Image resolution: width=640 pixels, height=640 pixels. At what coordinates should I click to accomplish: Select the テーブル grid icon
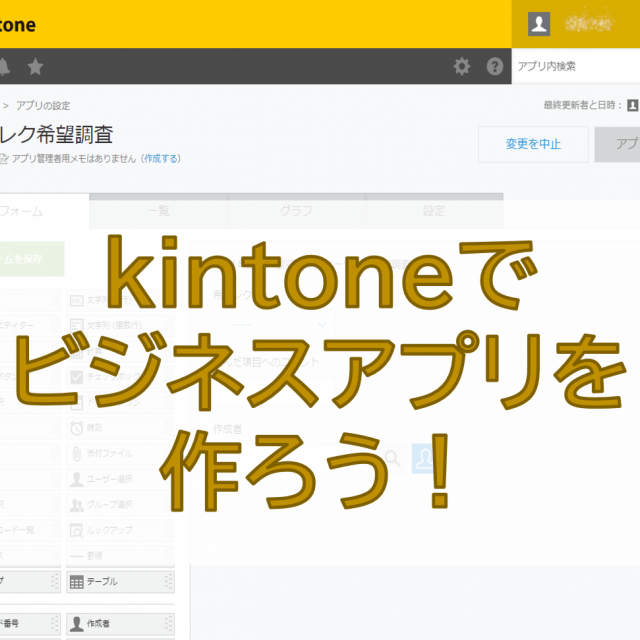coord(76,582)
